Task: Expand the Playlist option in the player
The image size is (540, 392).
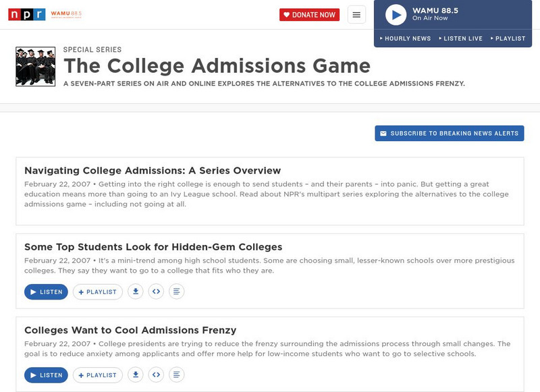Action: (x=508, y=38)
